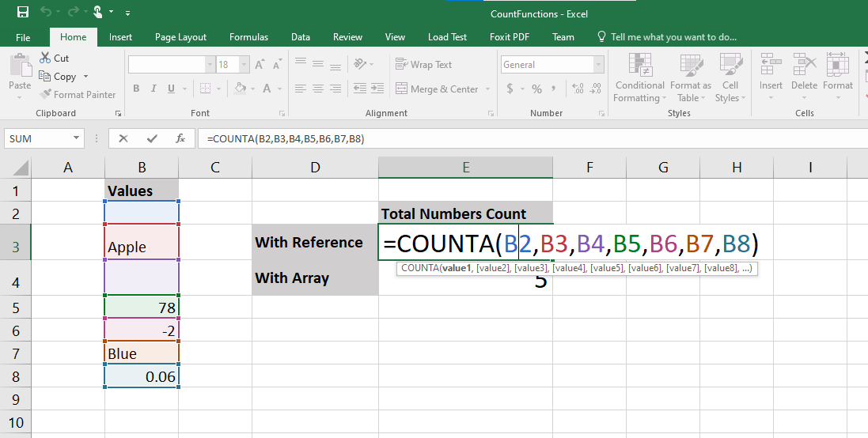The width and height of the screenshot is (868, 438).
Task: Click the Orientation icon
Action: [x=360, y=64]
